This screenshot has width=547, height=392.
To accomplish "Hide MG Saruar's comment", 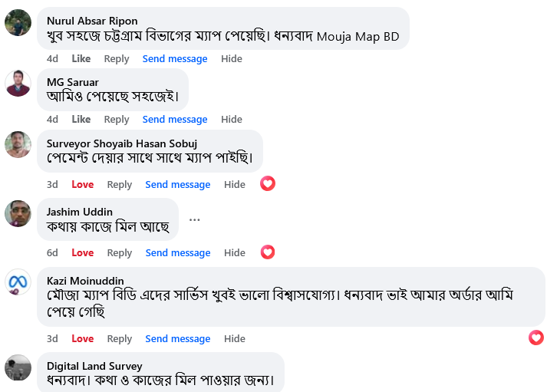I will 232,120.
